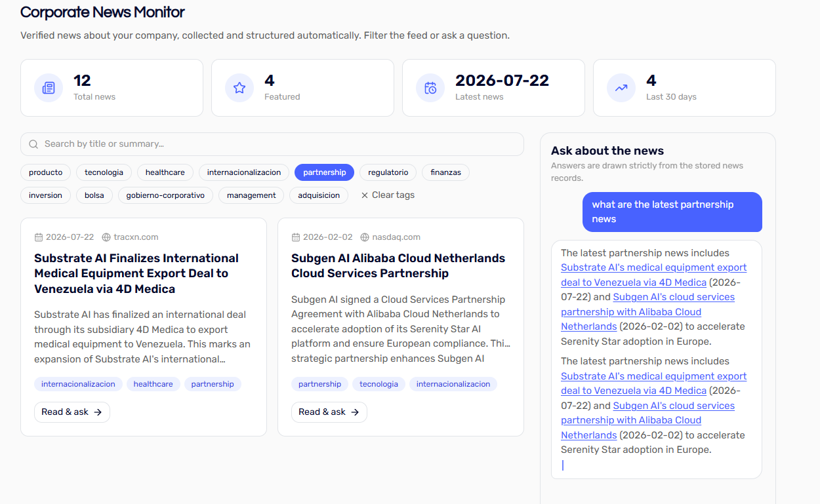Enable the regulatorio filter tag

click(388, 172)
